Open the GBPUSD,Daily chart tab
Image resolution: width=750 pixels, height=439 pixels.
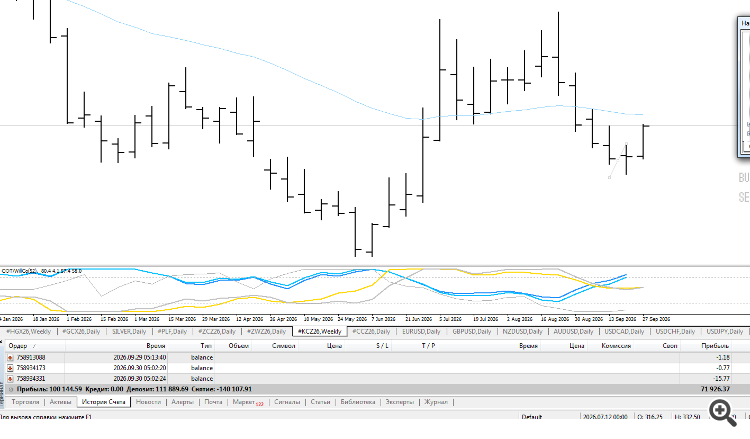472,331
